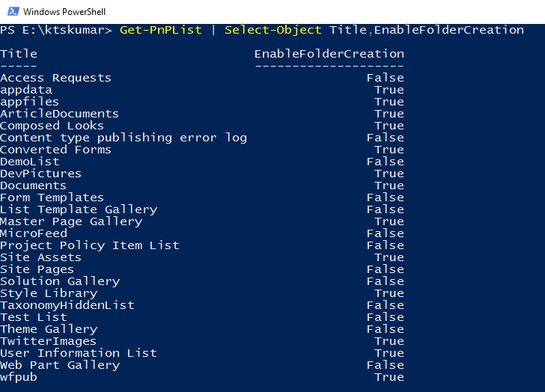The image size is (545, 392).
Task: Click the PS E:\ktskumar prompt text
Action: click(56, 30)
